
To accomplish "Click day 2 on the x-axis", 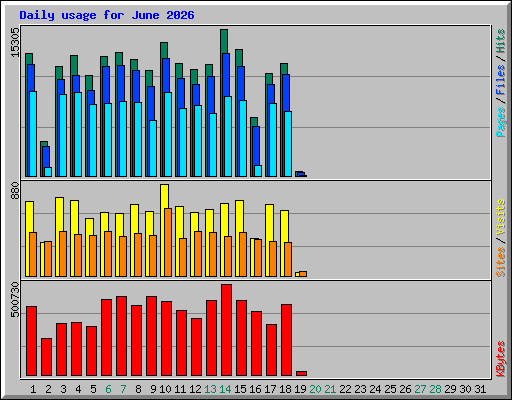I will [48, 389].
